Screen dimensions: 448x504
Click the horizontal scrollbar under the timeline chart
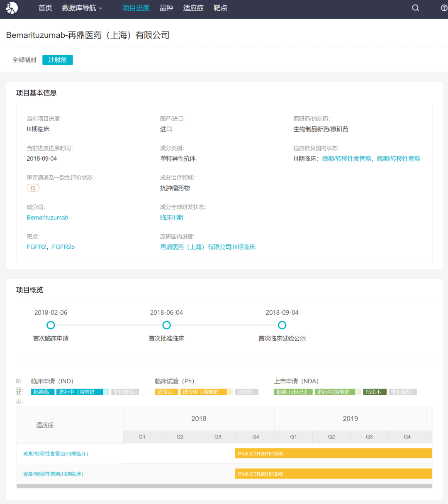[x=224, y=486]
